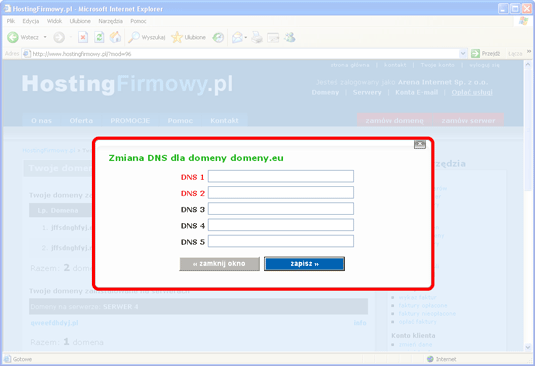This screenshot has width=535, height=366.
Task: Open the O nas site tab
Action: (x=41, y=120)
